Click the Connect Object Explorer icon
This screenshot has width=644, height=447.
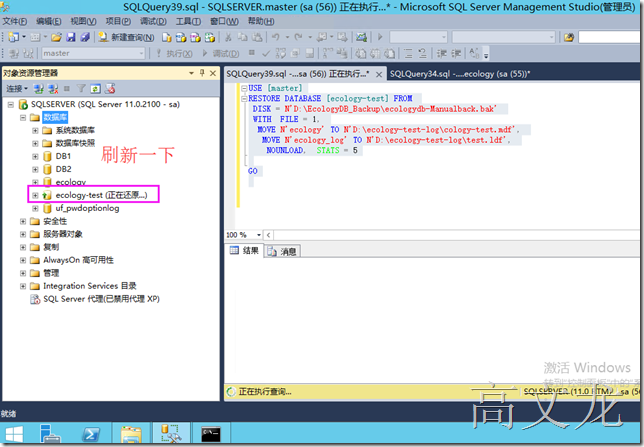39,88
